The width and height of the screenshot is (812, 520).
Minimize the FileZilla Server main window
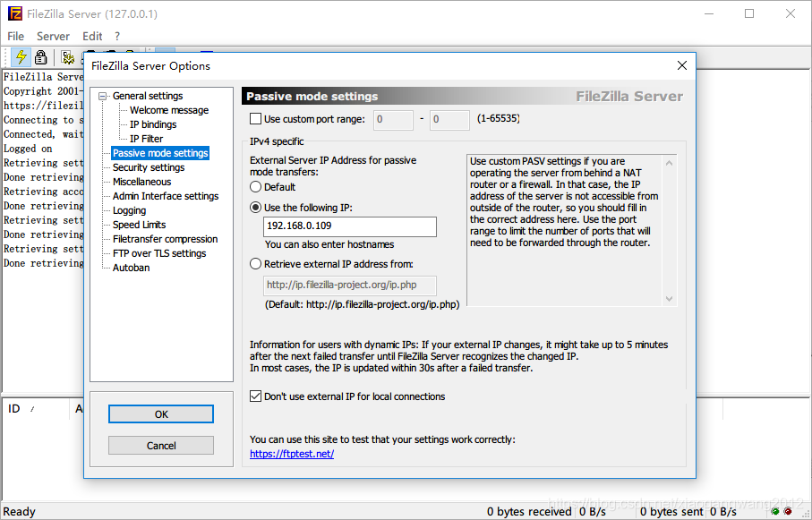pos(708,13)
